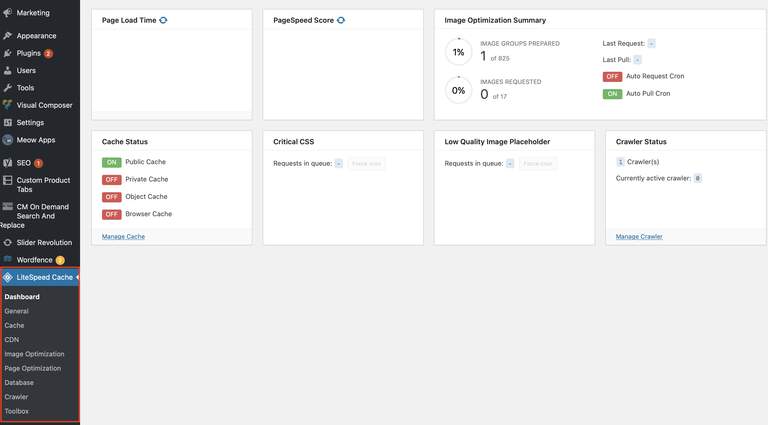This screenshot has width=768, height=425.
Task: Click the Visual Composer icon
Action: click(7, 105)
